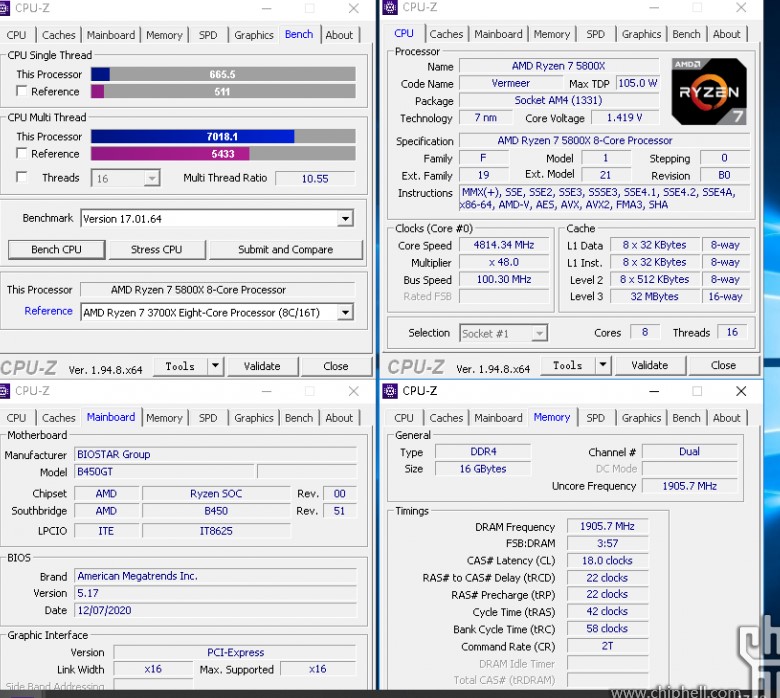780x698 pixels.
Task: Click Uncore Frequency value field
Action: [689, 486]
